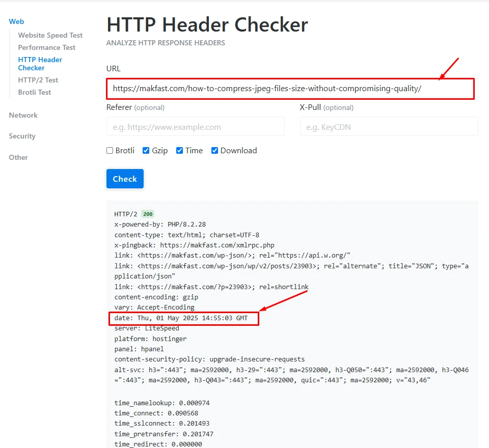Expand the Network sidebar section
The height and width of the screenshot is (448, 489).
(x=23, y=116)
